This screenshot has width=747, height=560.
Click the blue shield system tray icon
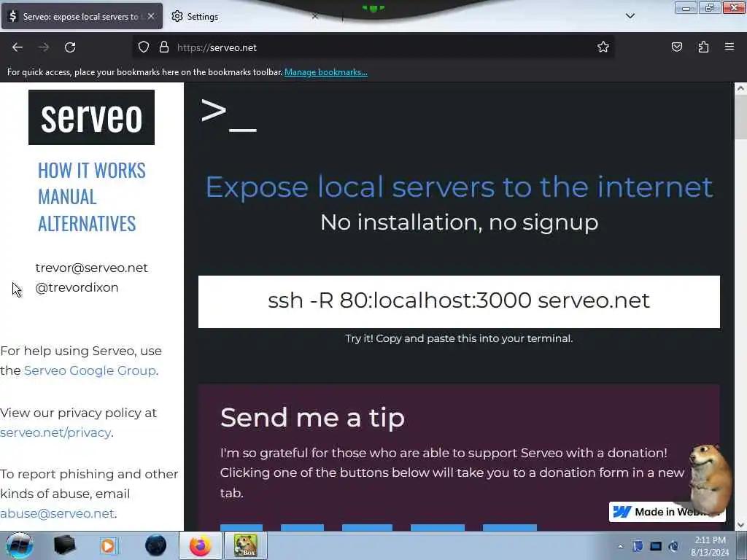(x=638, y=546)
